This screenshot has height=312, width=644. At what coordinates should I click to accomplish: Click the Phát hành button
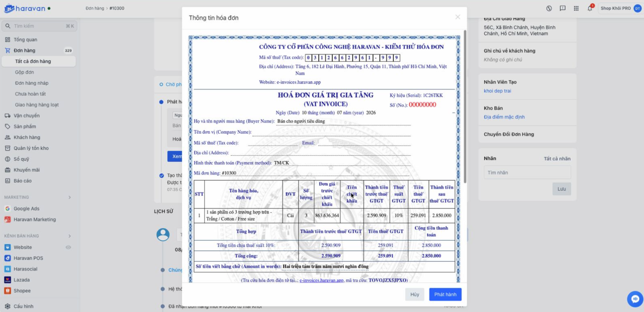(445, 294)
